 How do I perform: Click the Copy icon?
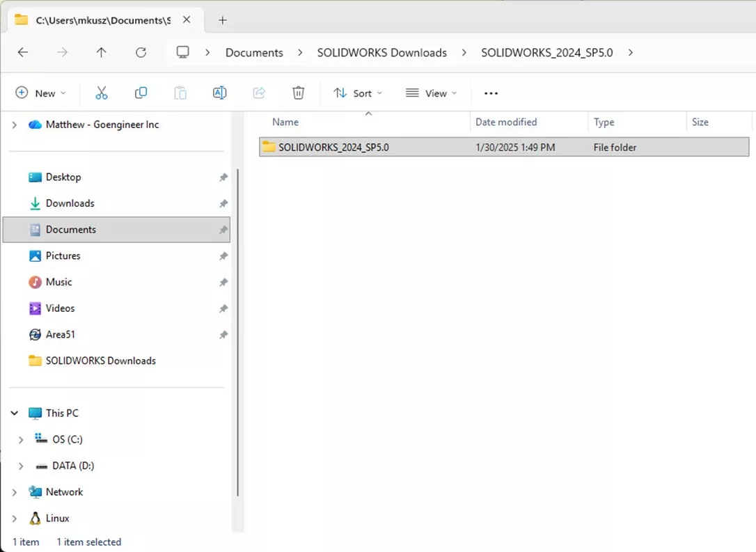tap(141, 92)
